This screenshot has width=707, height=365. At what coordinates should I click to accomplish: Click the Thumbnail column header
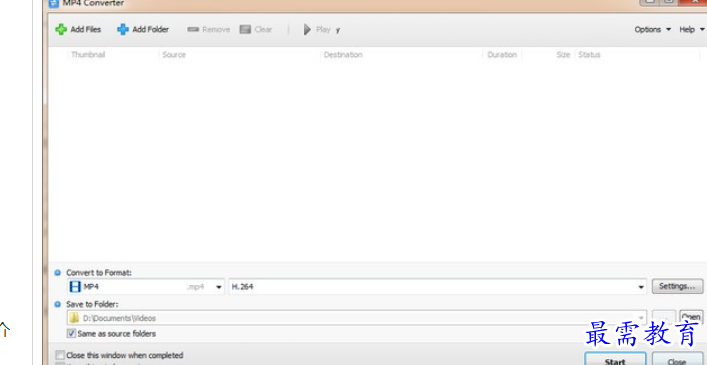tap(88, 55)
